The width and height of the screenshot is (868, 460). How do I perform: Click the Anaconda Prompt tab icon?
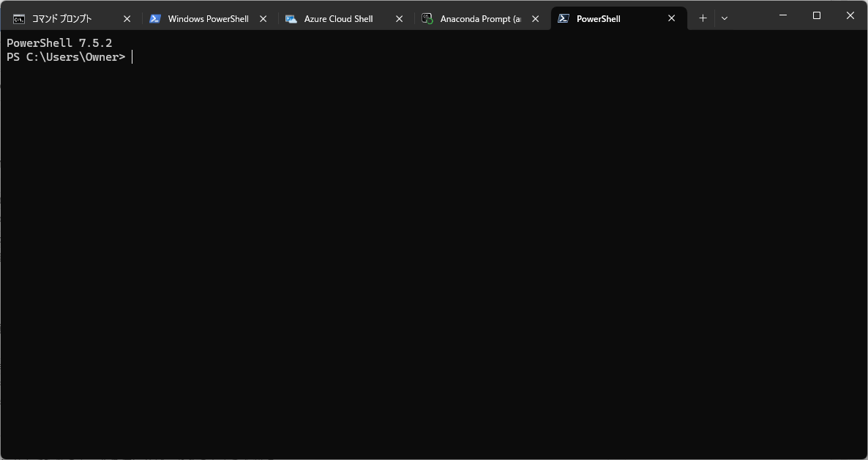[x=427, y=19]
